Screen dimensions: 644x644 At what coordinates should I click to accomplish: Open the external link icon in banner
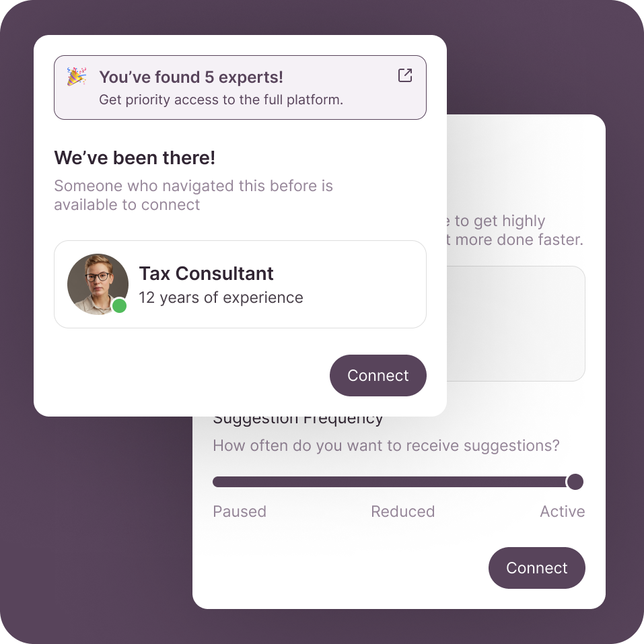click(x=405, y=75)
